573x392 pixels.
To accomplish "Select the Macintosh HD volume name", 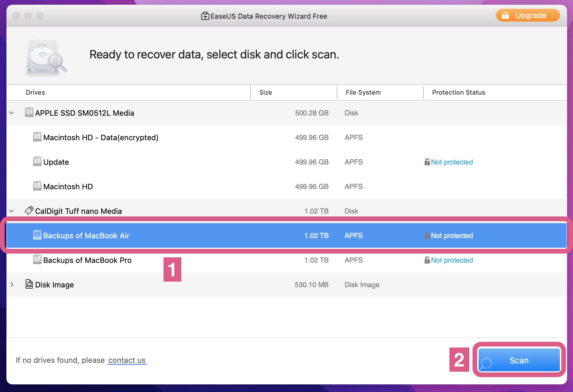I will [68, 187].
